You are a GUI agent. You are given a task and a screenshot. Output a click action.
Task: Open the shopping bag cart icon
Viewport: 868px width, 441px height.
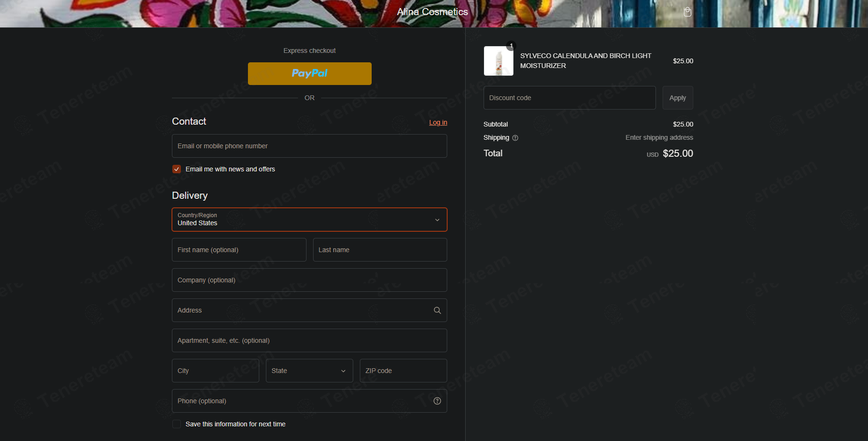[x=687, y=12]
